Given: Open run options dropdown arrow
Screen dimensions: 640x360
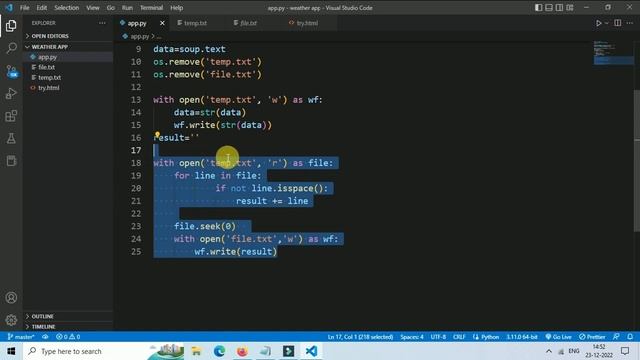Looking at the screenshot, I should point(607,23).
